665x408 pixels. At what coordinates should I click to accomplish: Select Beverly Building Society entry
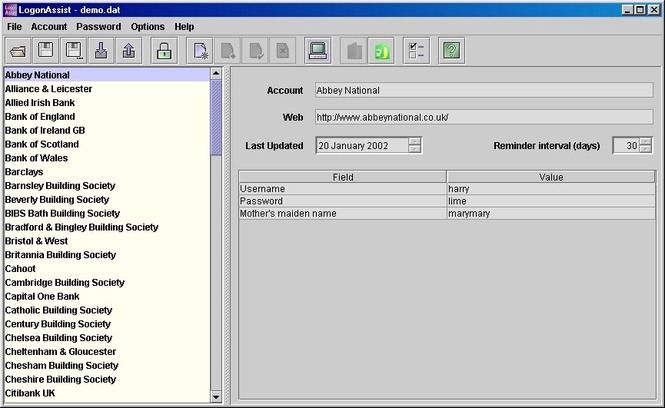107,199
